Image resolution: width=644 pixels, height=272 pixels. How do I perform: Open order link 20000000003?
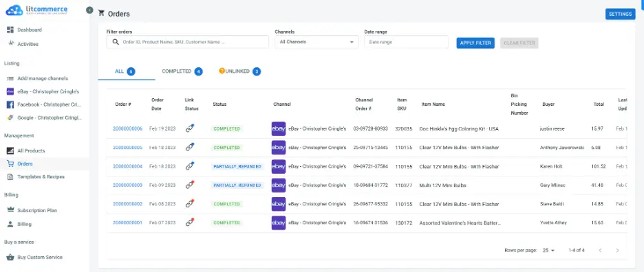point(128,185)
